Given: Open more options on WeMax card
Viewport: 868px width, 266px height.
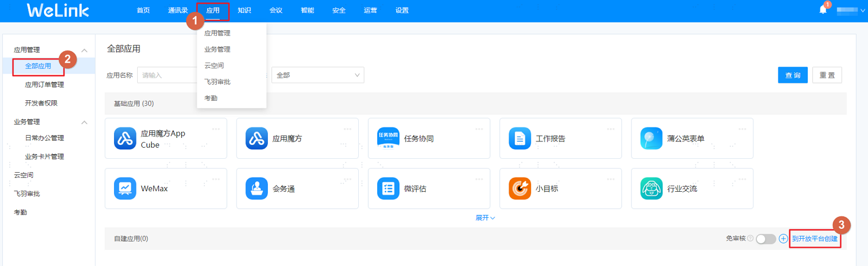Looking at the screenshot, I should tap(216, 178).
